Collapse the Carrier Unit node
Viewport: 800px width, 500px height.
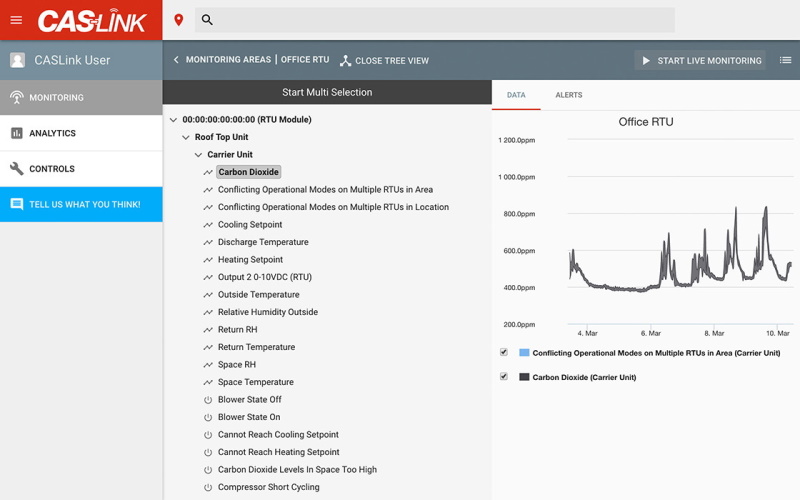[198, 155]
